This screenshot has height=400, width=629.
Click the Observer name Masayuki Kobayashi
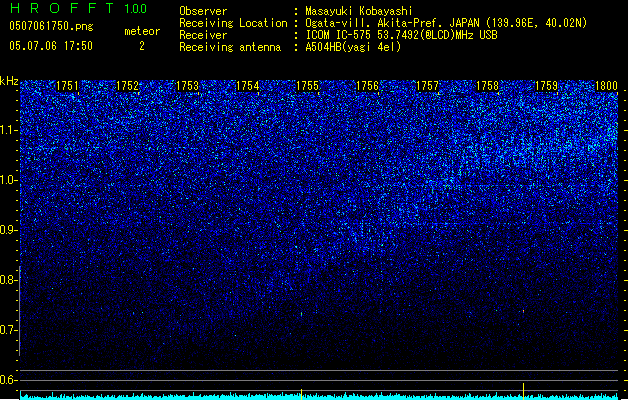click(x=358, y=11)
